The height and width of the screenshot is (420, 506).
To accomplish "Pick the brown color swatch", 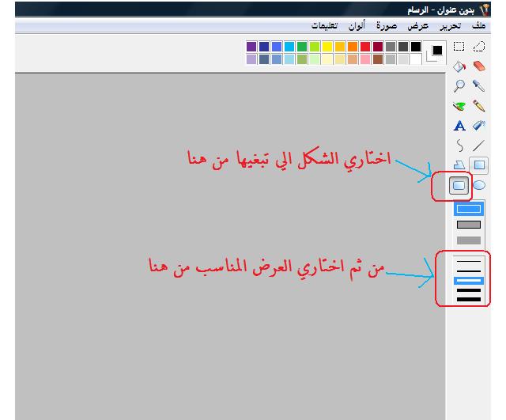I will (378, 59).
